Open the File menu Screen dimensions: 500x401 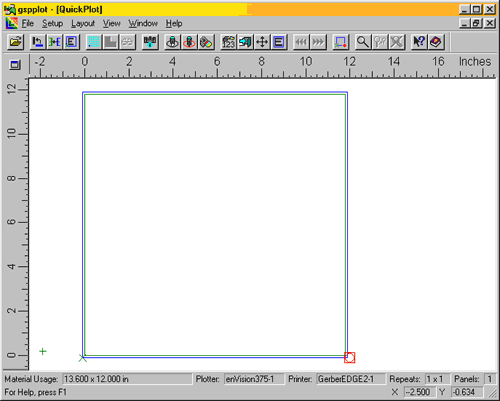pyautogui.click(x=28, y=23)
